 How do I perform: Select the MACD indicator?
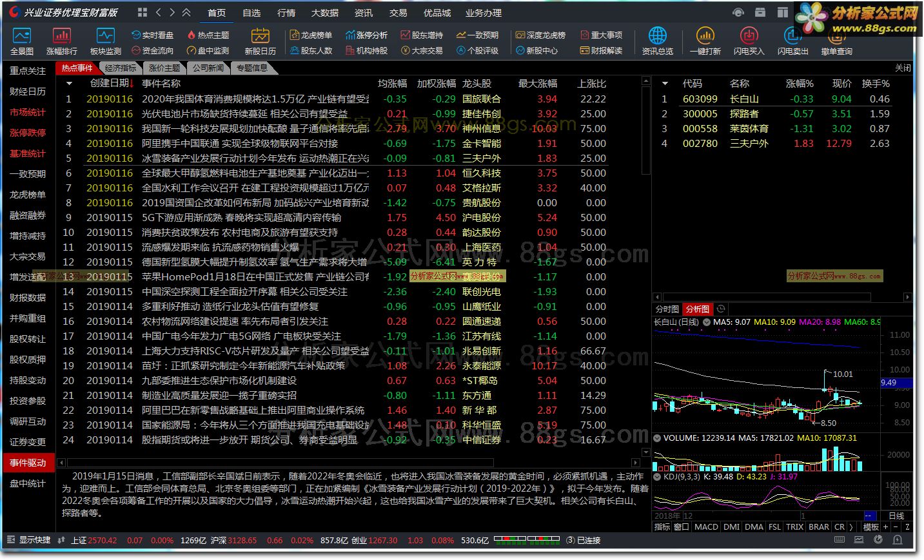click(706, 526)
